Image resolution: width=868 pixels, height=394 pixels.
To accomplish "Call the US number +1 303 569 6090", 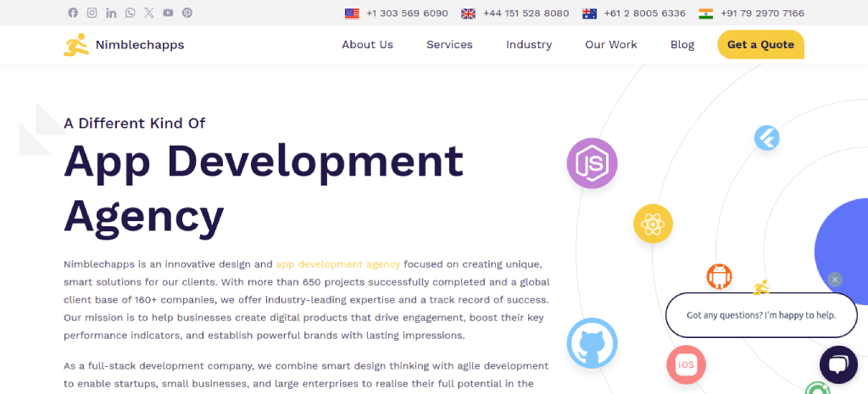I will click(x=407, y=14).
